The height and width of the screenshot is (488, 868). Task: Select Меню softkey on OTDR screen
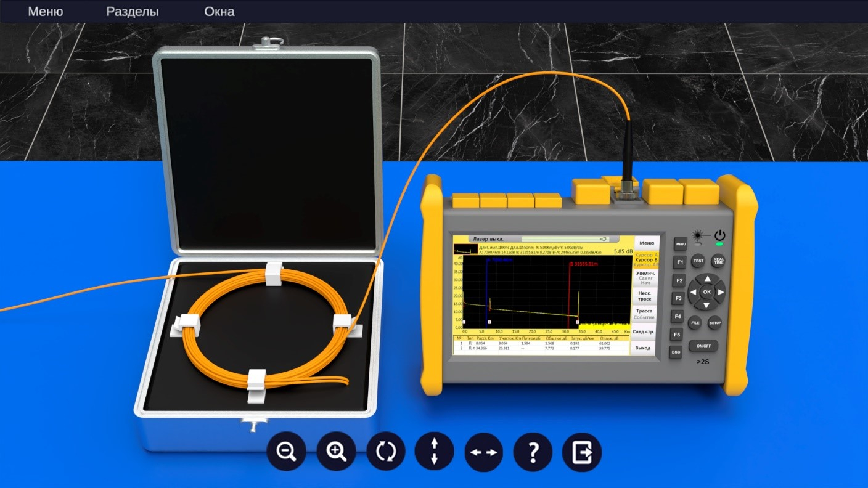coord(646,243)
